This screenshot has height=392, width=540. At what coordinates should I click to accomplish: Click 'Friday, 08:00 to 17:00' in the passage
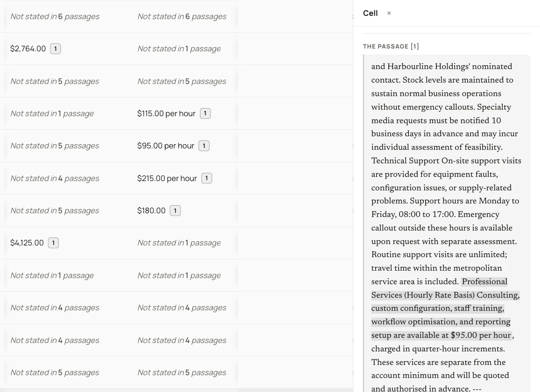click(413, 214)
